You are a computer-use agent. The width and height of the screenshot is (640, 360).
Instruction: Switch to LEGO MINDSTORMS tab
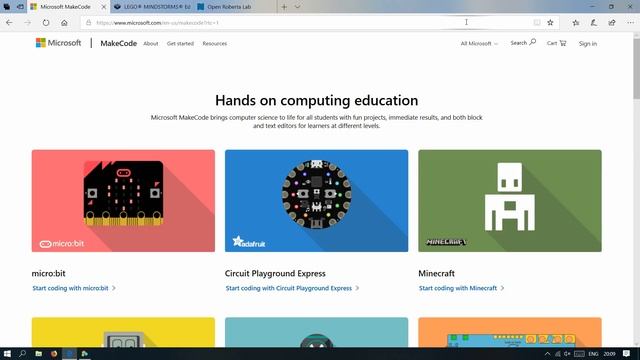152,7
